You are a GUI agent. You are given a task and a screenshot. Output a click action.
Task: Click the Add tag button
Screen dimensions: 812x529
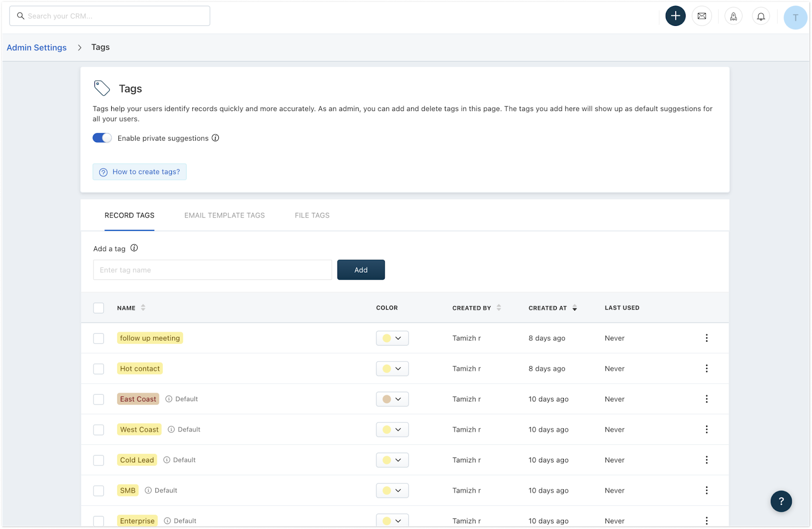pyautogui.click(x=361, y=270)
